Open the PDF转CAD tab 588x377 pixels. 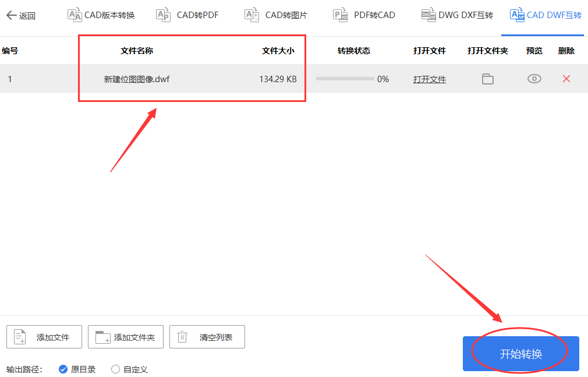364,15
